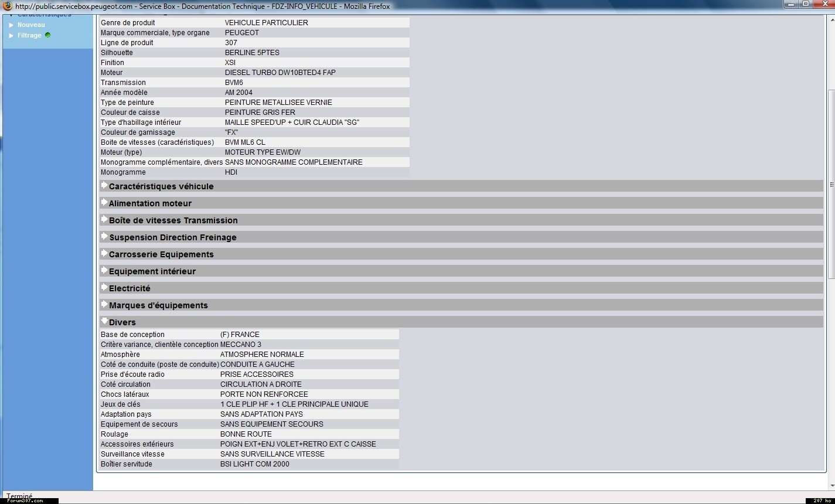The width and height of the screenshot is (835, 504).
Task: Select the 'BVM ML6 CL' gearbox value
Action: pos(245,142)
